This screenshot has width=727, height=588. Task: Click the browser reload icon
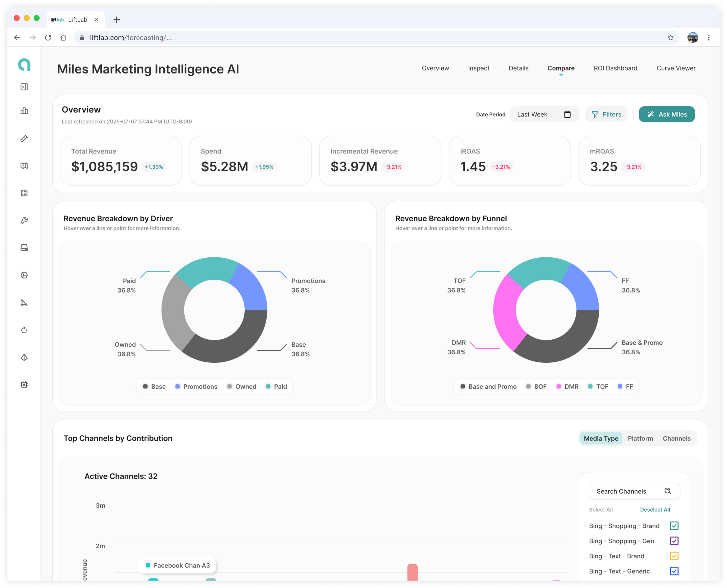(48, 38)
